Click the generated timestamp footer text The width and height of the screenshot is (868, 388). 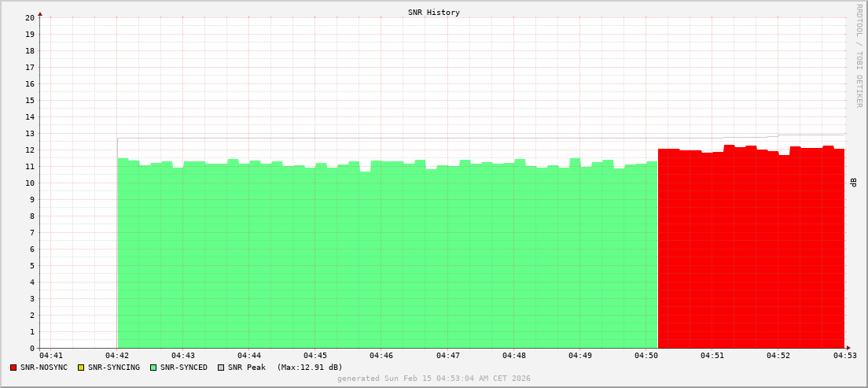[434, 379]
